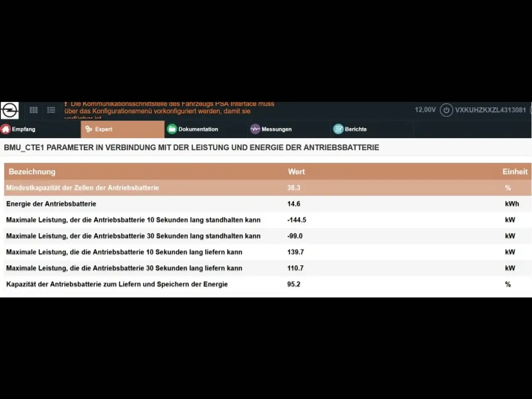Go to the Empfang home tab
The height and width of the screenshot is (399, 532).
19,129
